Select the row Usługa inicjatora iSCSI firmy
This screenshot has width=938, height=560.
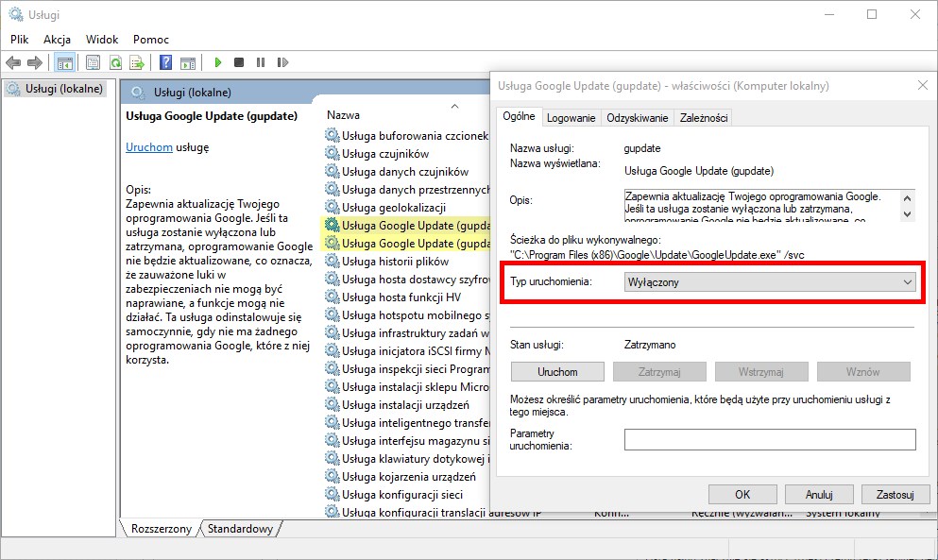click(407, 351)
